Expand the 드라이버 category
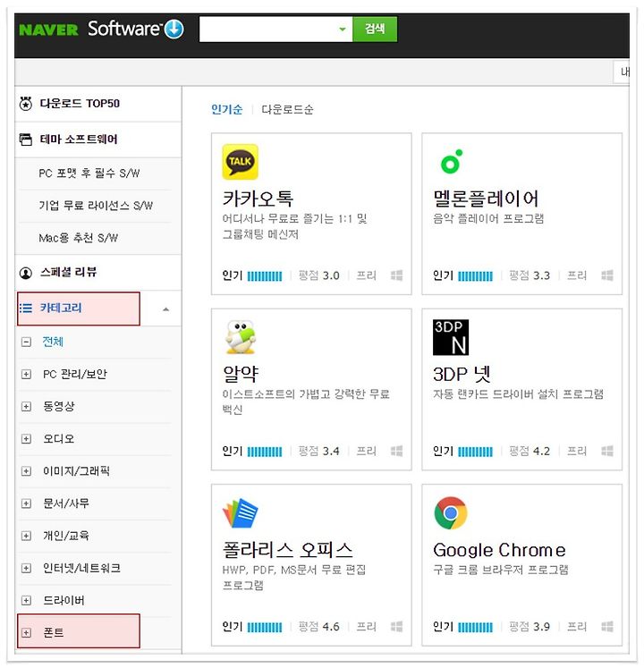This screenshot has height=668, width=644. [26, 601]
